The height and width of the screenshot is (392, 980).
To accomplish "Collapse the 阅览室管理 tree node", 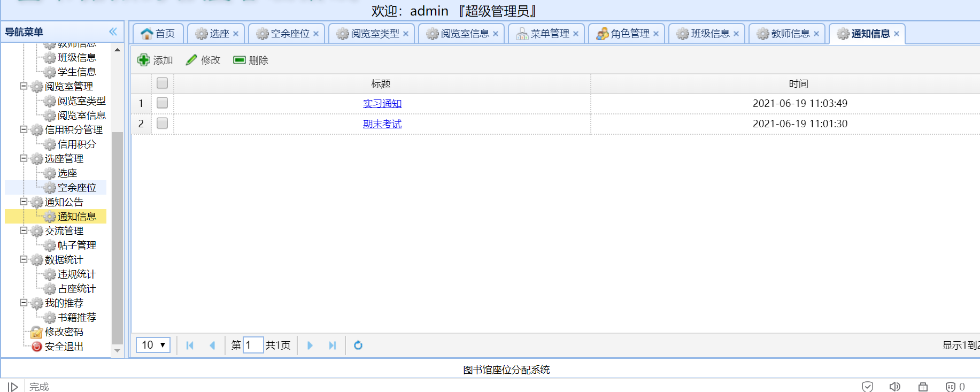I will pyautogui.click(x=24, y=86).
